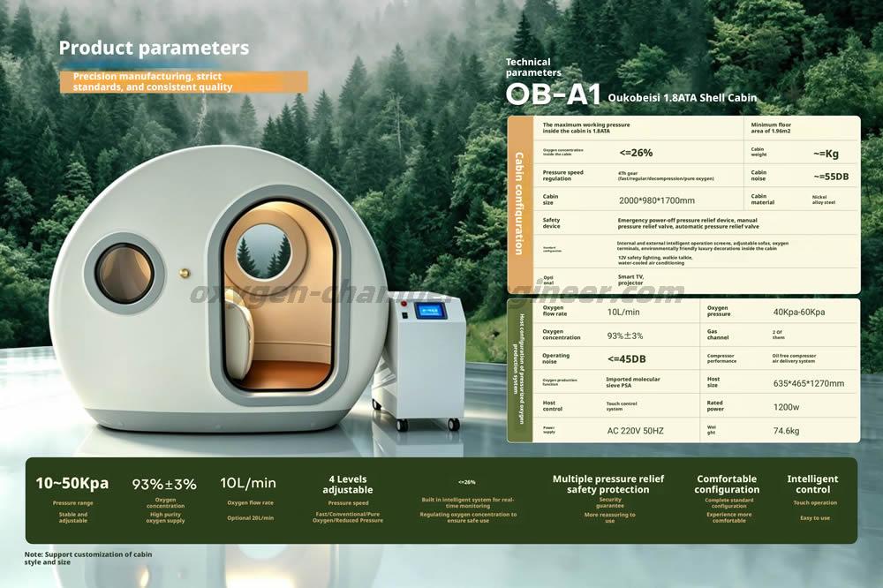Click the vertical "Cabin configuration" side label
The image size is (883, 588).
point(519,203)
